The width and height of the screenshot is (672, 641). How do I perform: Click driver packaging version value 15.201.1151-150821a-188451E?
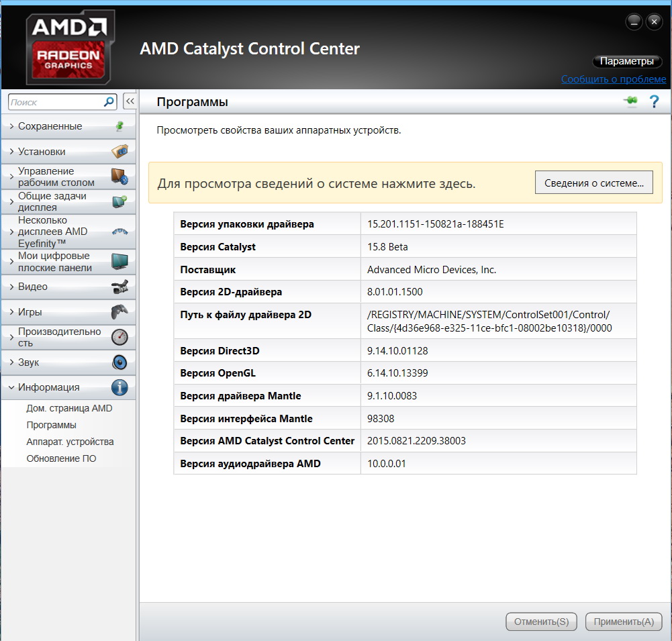pos(436,224)
